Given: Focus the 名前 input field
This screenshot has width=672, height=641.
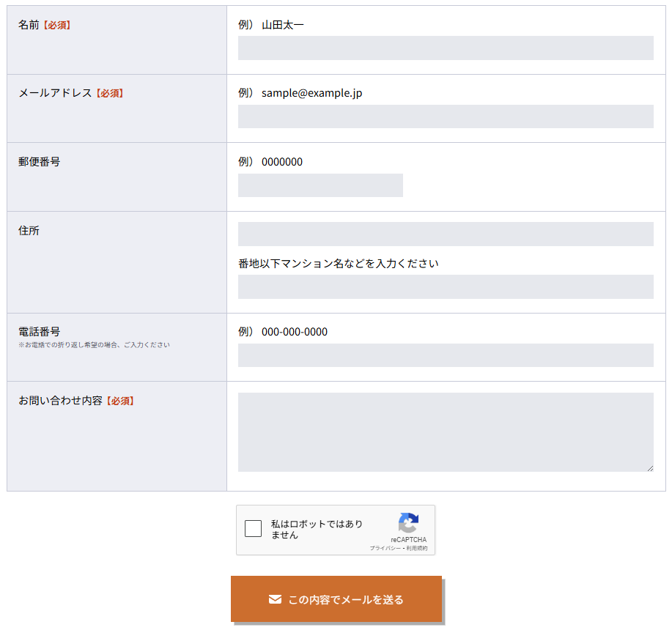Looking at the screenshot, I should [446, 48].
